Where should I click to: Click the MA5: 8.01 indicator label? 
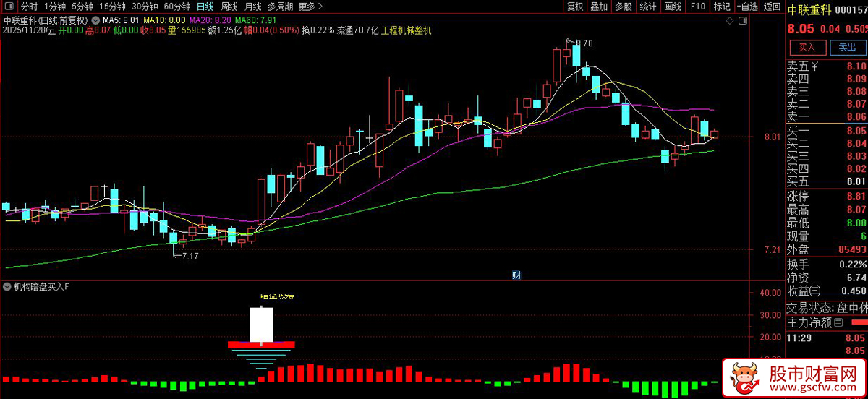coord(121,20)
